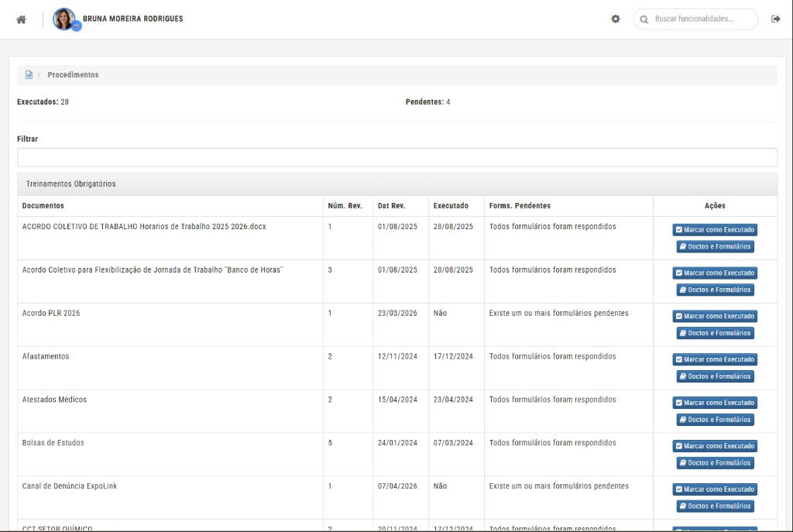Select the Bolsas de Estudos document name

tap(53, 443)
